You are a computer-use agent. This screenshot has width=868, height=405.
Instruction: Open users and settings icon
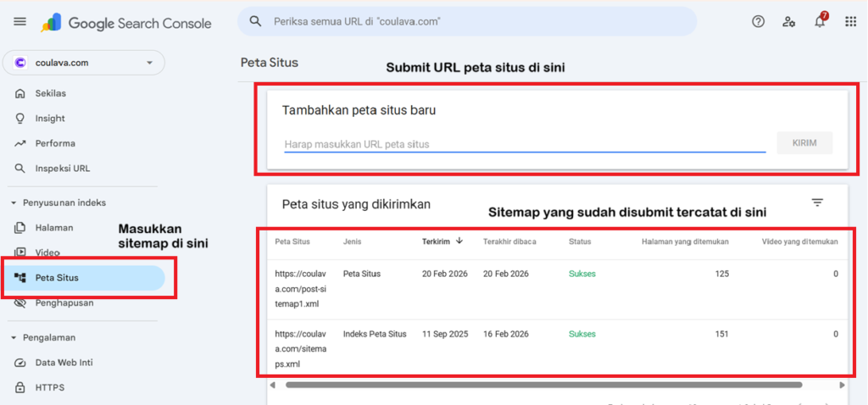point(789,21)
